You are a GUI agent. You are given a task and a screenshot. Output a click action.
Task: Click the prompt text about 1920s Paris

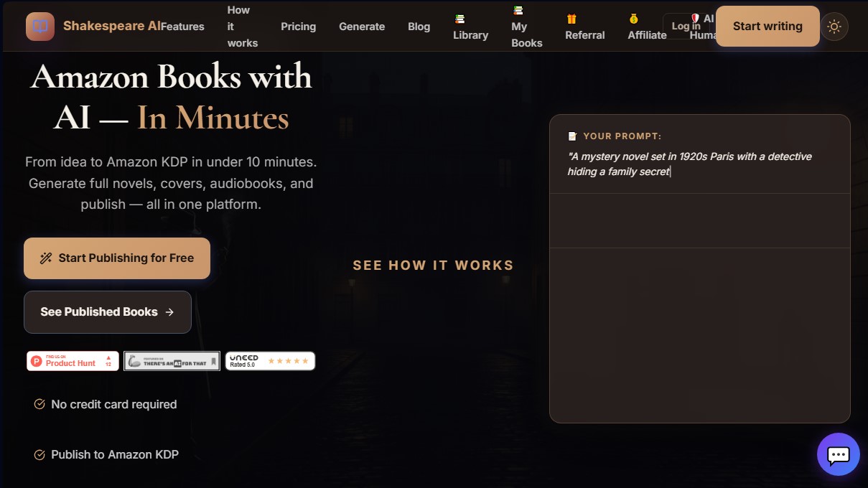(689, 164)
